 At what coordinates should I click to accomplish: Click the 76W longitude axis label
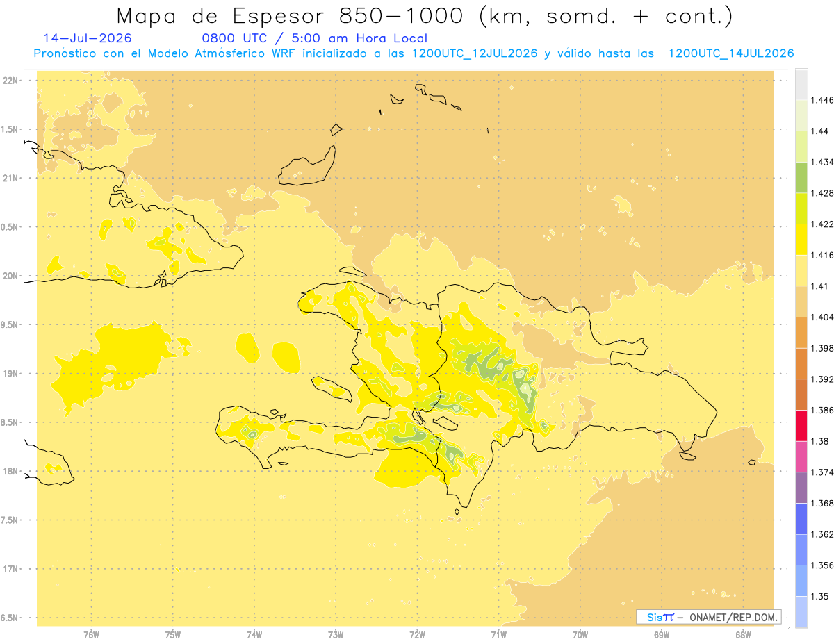91,635
